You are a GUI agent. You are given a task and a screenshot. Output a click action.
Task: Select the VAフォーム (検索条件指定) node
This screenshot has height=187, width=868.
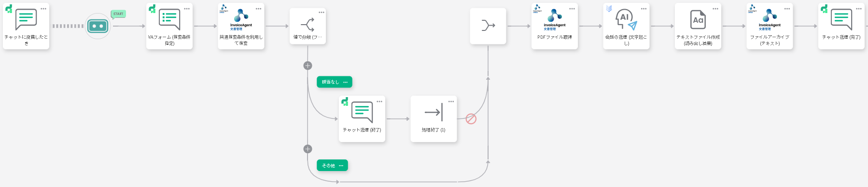(x=169, y=26)
